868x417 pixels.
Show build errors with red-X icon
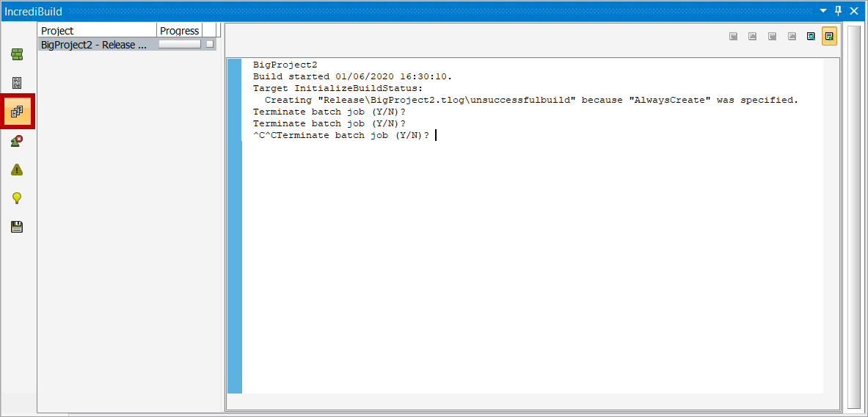(17, 141)
